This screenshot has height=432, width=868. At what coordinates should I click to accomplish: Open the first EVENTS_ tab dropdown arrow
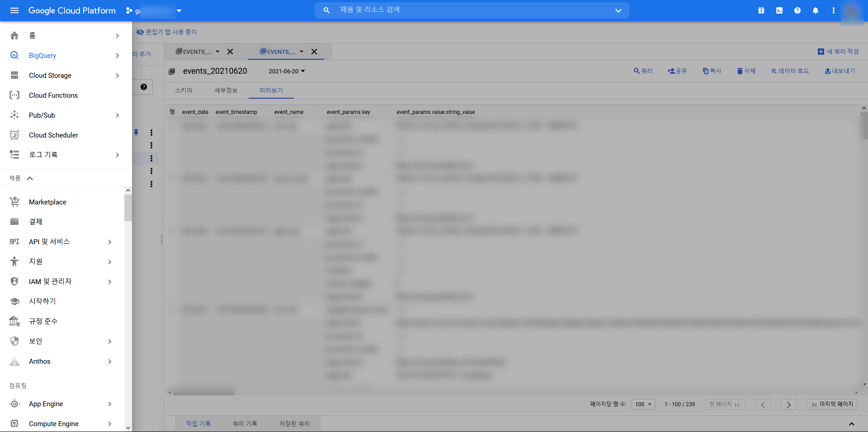(217, 52)
